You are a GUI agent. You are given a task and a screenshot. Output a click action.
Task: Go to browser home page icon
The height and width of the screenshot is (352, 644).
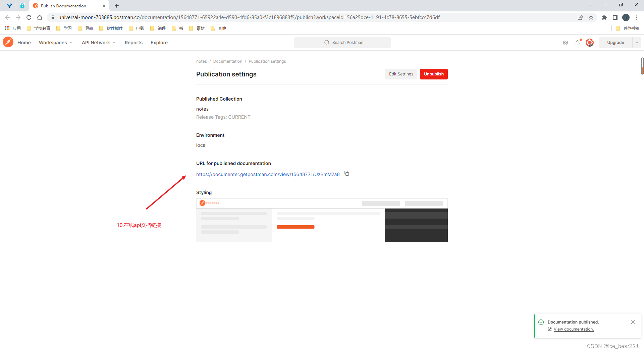point(40,17)
